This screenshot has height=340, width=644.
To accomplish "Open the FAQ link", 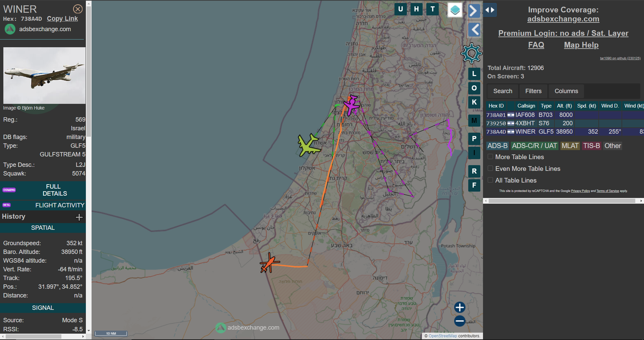I will pos(536,45).
